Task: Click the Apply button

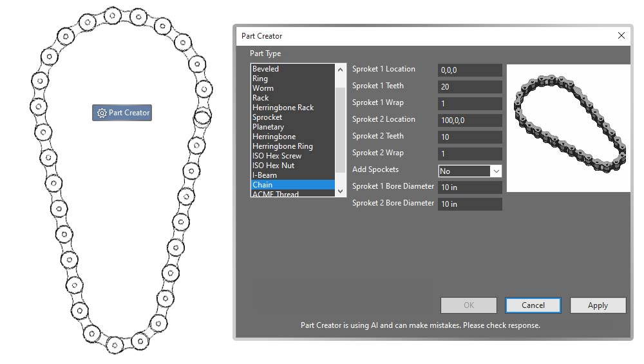Action: [x=598, y=305]
